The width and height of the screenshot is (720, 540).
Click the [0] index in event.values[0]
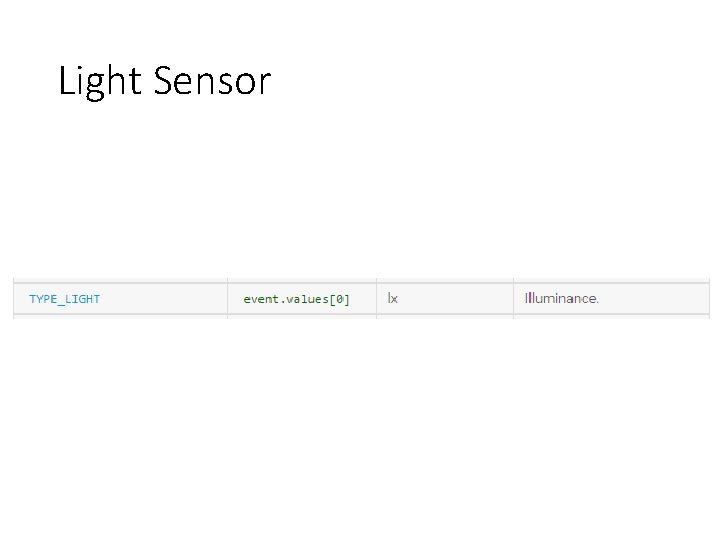[x=340, y=299]
